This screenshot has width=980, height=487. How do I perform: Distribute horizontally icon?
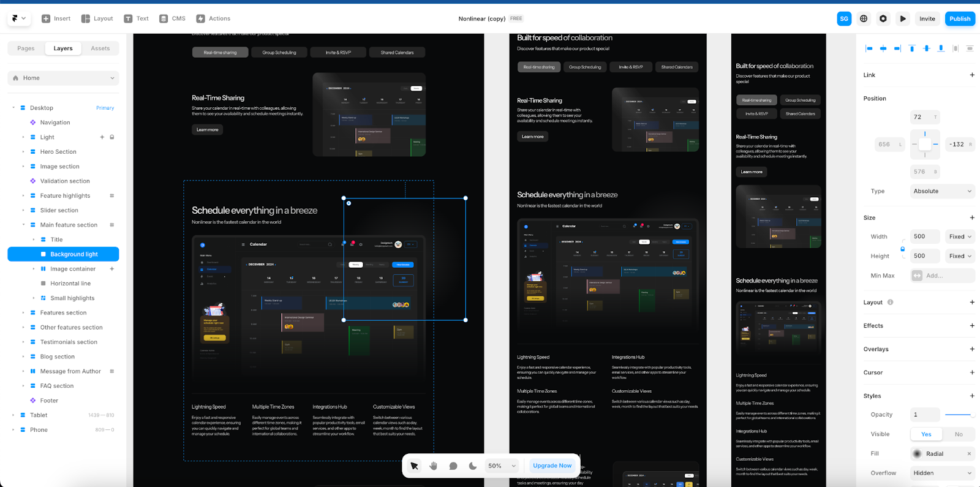956,48
